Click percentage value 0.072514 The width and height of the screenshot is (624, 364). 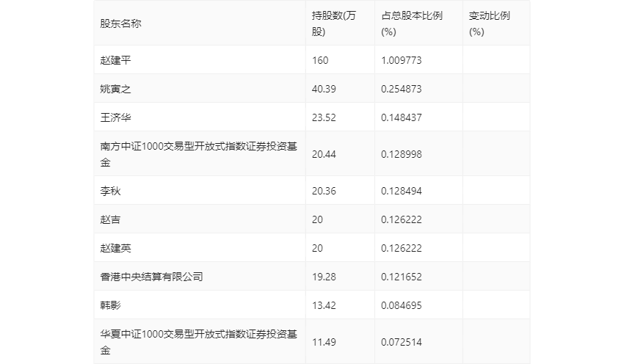coord(401,342)
